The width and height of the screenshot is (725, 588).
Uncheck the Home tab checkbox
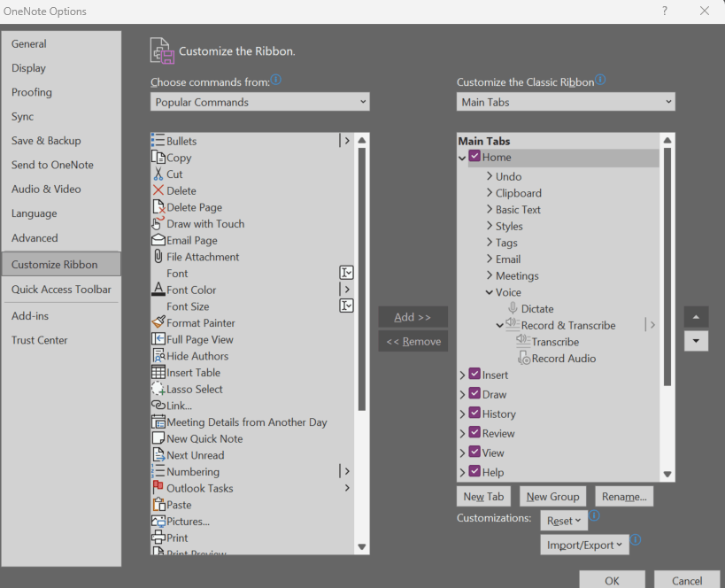click(474, 156)
